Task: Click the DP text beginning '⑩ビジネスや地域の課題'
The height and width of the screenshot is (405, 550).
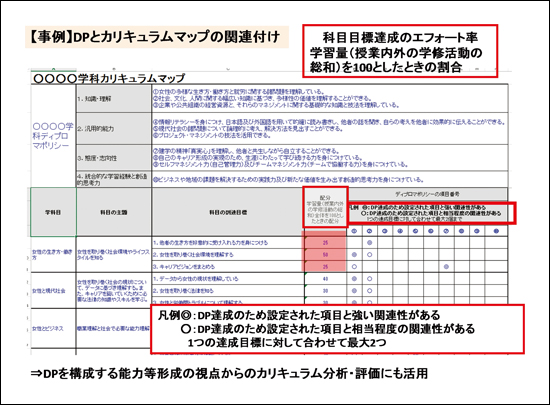Action: tap(288, 180)
